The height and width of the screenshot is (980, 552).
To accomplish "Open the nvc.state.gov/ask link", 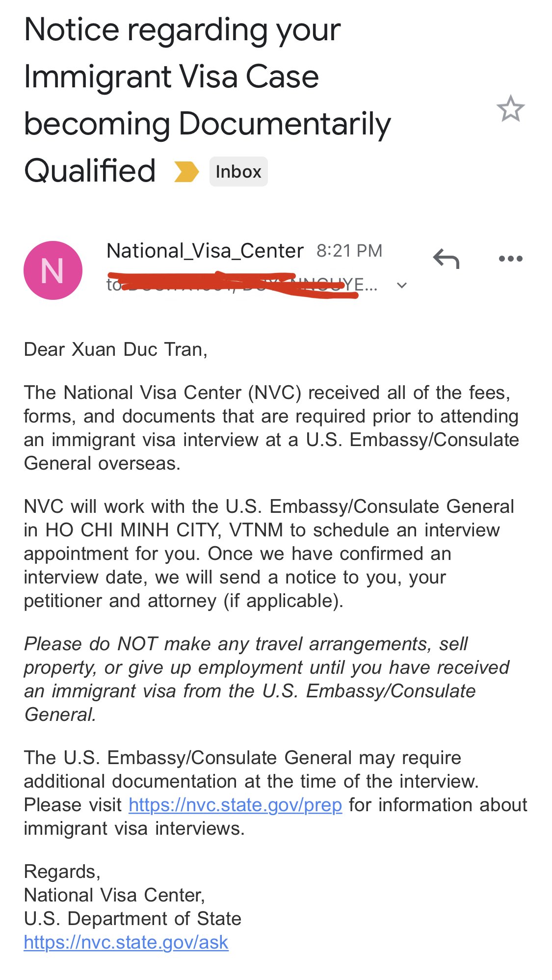I will (x=126, y=942).
